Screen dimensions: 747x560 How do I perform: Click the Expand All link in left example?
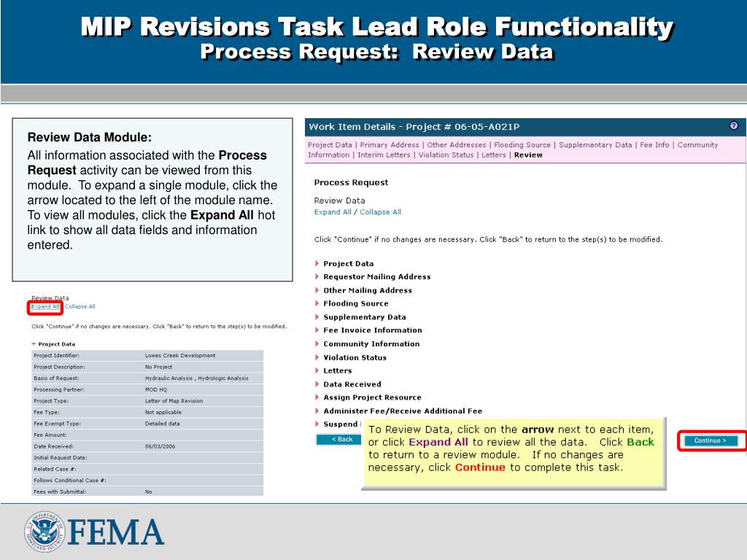click(45, 307)
